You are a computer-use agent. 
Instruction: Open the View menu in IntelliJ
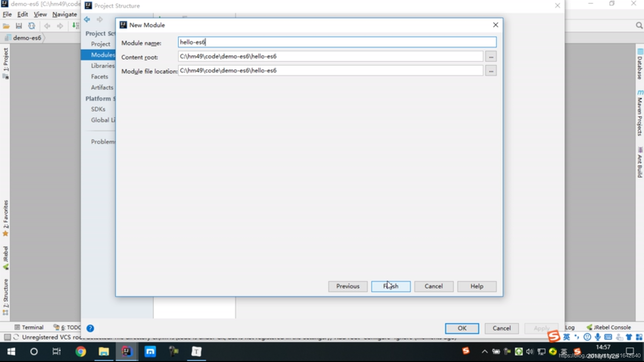pos(40,14)
